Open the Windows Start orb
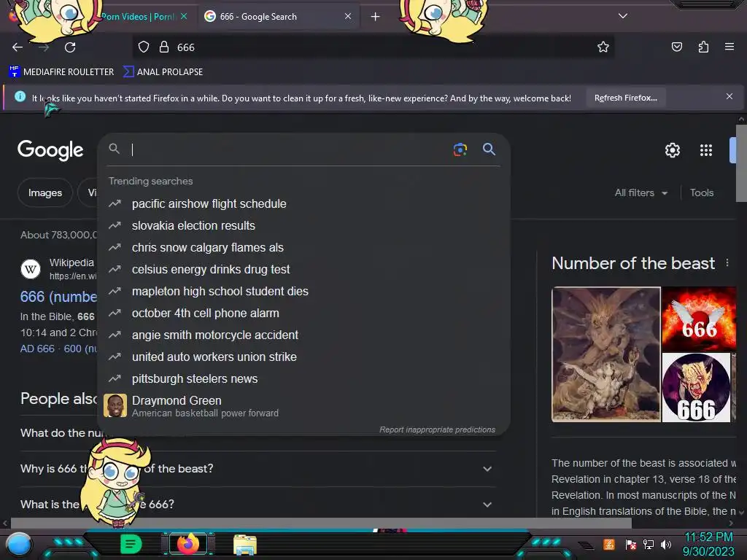This screenshot has width=747, height=560. (x=18, y=545)
